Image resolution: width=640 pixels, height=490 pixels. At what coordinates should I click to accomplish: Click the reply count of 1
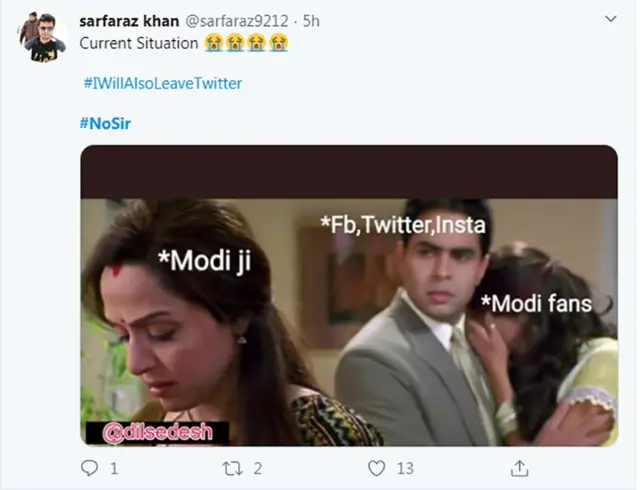pyautogui.click(x=114, y=468)
